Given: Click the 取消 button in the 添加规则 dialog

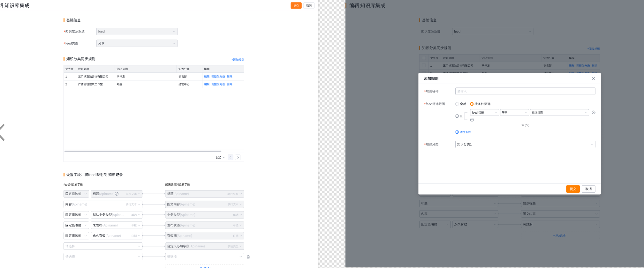Looking at the screenshot, I should pos(588,189).
